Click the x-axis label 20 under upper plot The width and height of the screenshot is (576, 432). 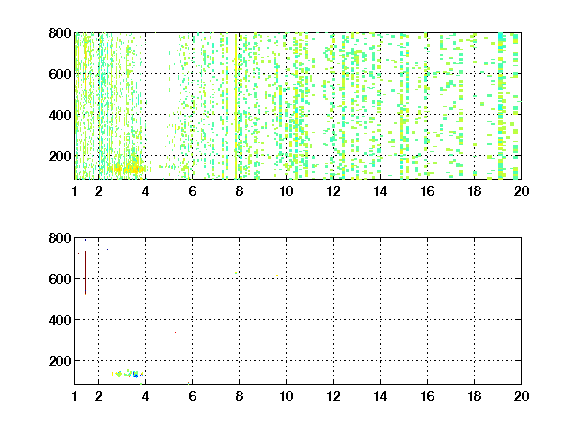(x=521, y=191)
